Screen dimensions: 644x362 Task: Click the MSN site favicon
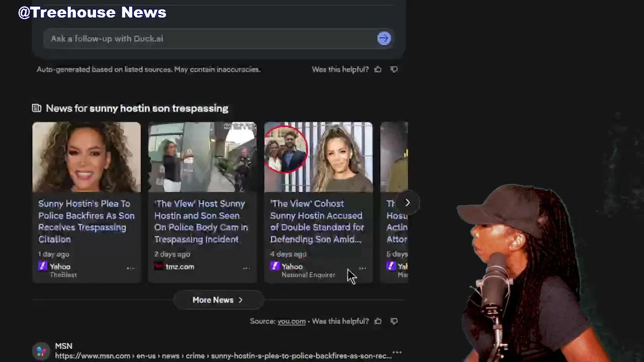click(41, 351)
